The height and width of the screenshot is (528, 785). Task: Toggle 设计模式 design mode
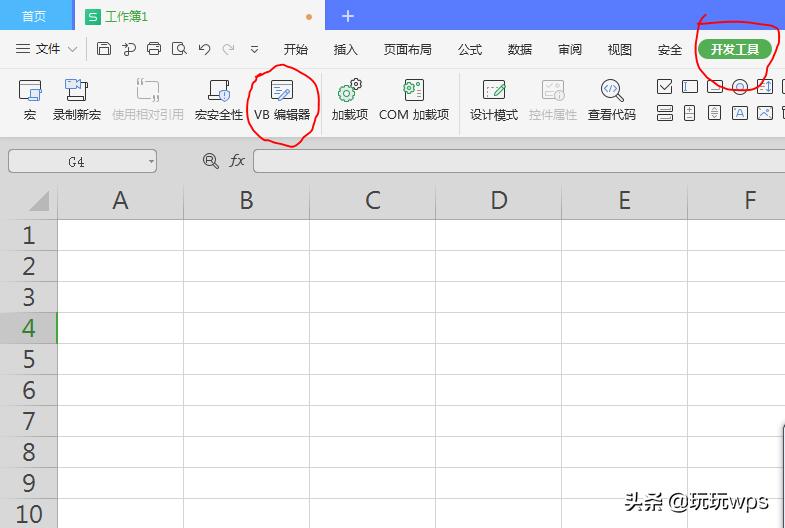click(494, 99)
